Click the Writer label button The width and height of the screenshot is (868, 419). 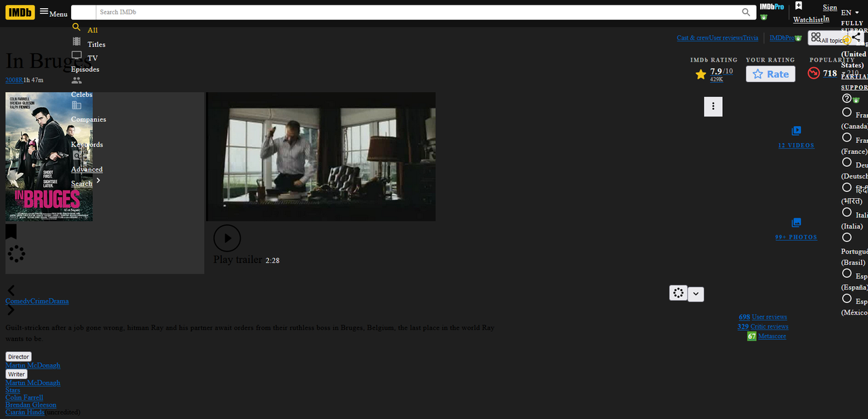tap(16, 374)
